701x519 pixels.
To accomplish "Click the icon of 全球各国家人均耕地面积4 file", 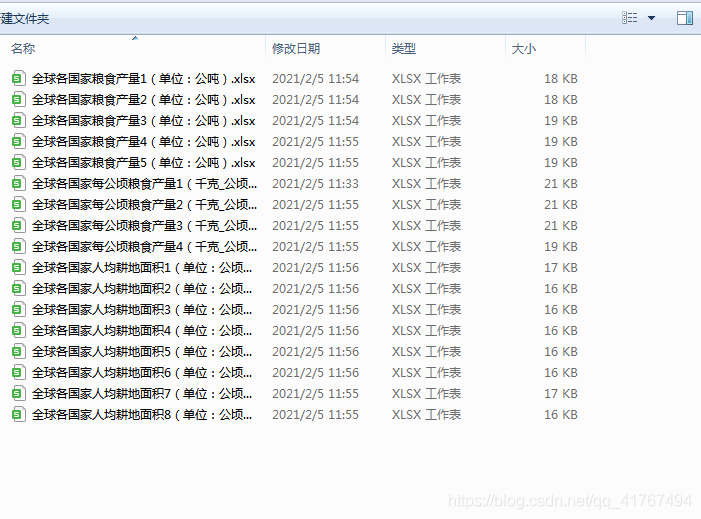I will (x=18, y=331).
